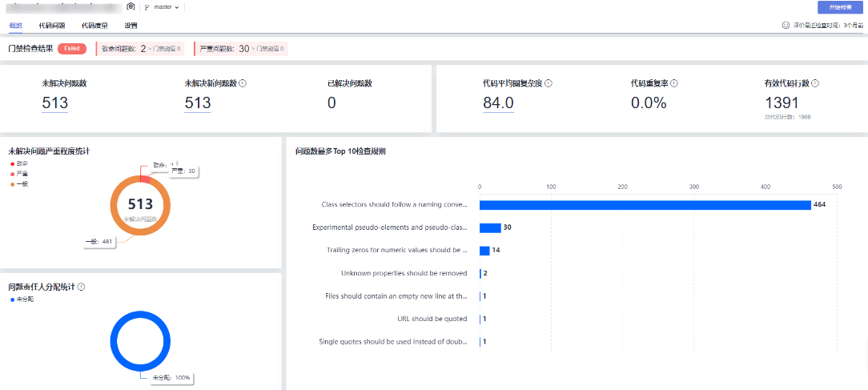
Task: Toggle the 致命 legend item
Action: [19, 164]
